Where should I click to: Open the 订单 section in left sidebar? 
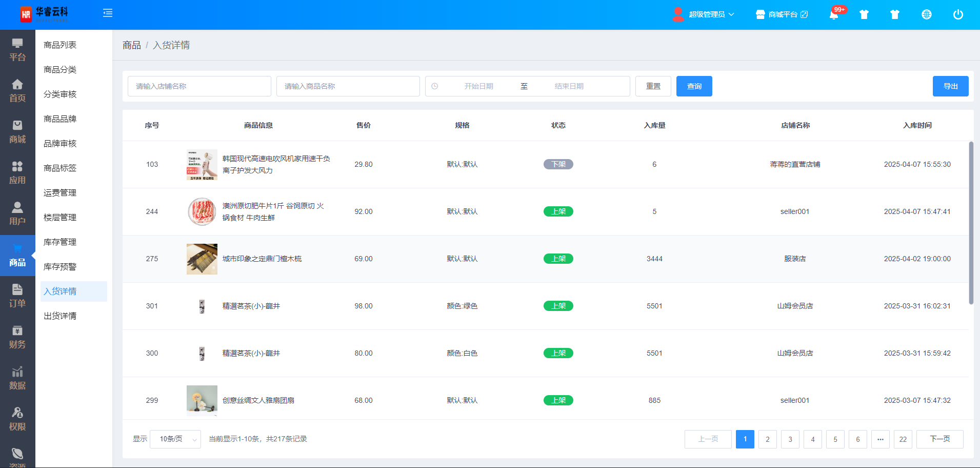(x=17, y=296)
